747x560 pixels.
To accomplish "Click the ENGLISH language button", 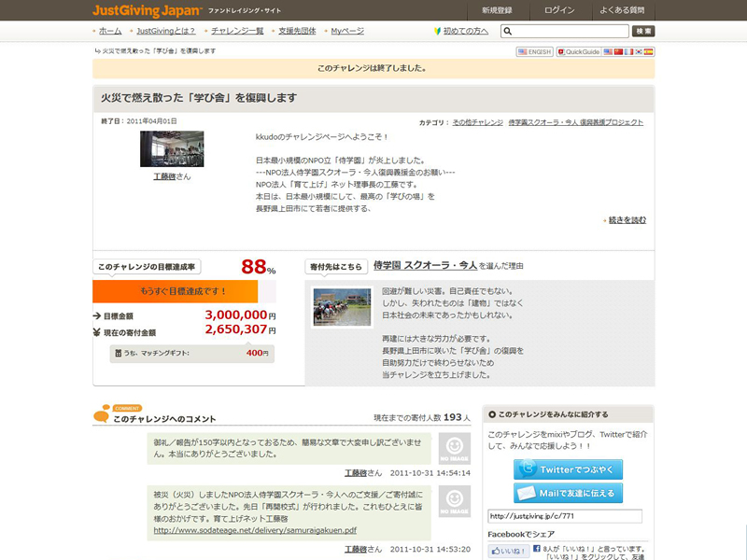I will 535,51.
